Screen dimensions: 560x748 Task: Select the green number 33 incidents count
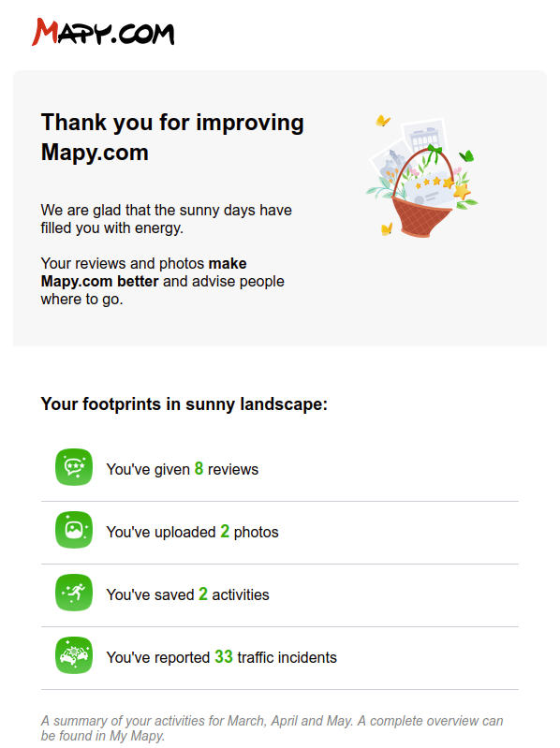click(224, 656)
